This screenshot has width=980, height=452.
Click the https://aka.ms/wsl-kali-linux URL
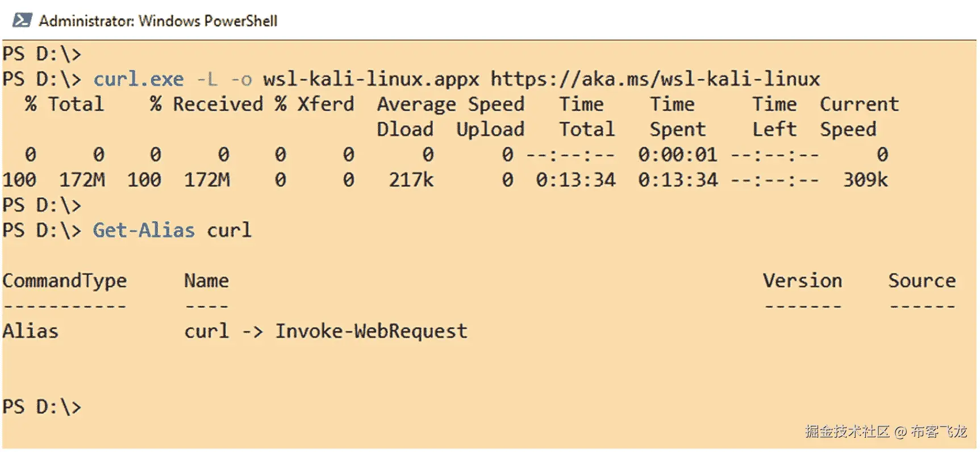(655, 79)
